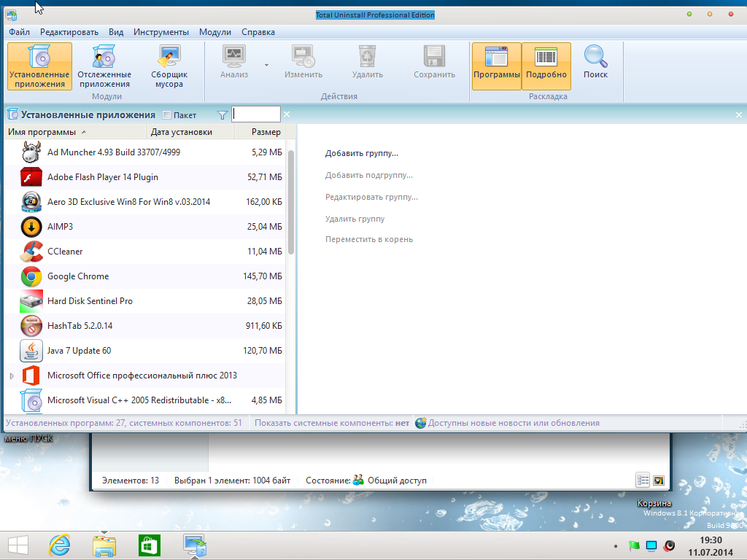The width and height of the screenshot is (747, 560).
Task: Select the Google Chrome icon
Action: tap(31, 276)
